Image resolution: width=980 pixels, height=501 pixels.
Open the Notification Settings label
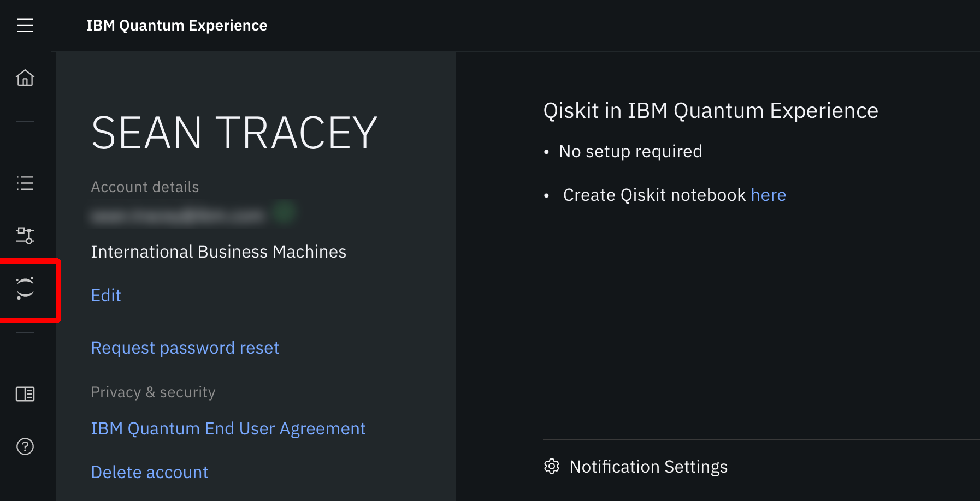[648, 467]
